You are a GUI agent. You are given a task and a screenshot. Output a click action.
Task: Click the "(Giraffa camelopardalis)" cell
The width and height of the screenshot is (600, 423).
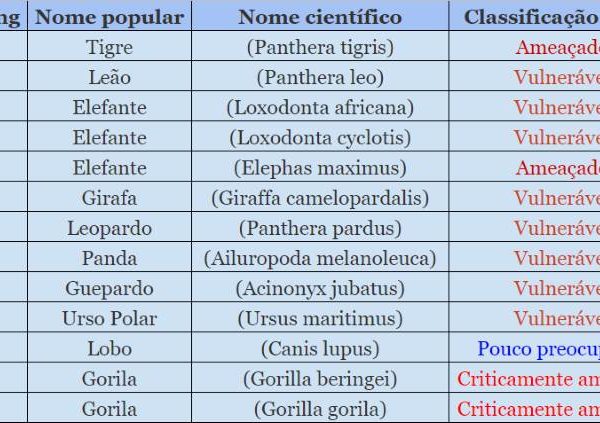coord(320,198)
